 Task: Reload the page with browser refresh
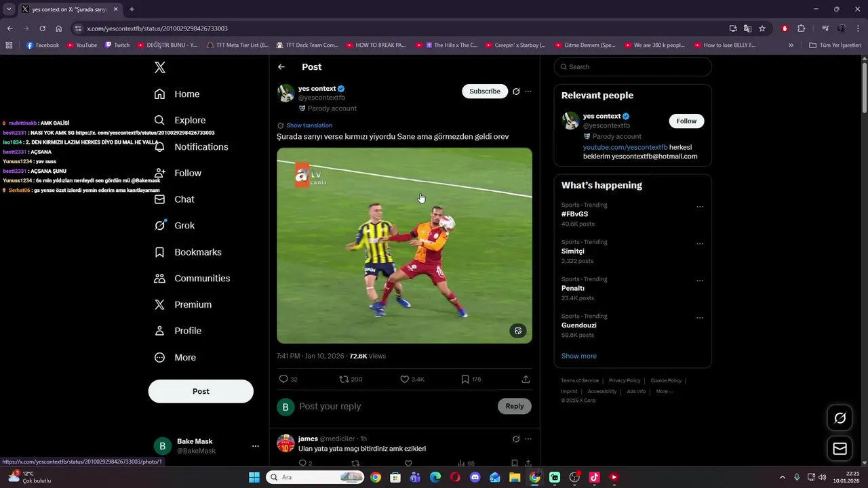[42, 28]
